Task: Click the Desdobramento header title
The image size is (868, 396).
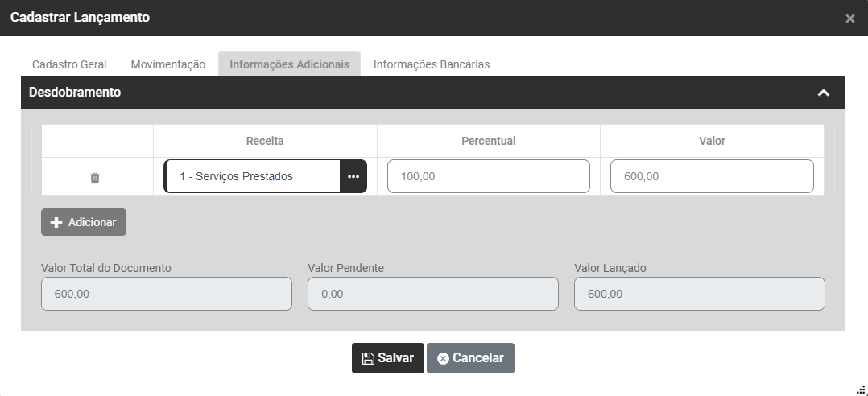Action: tap(75, 93)
